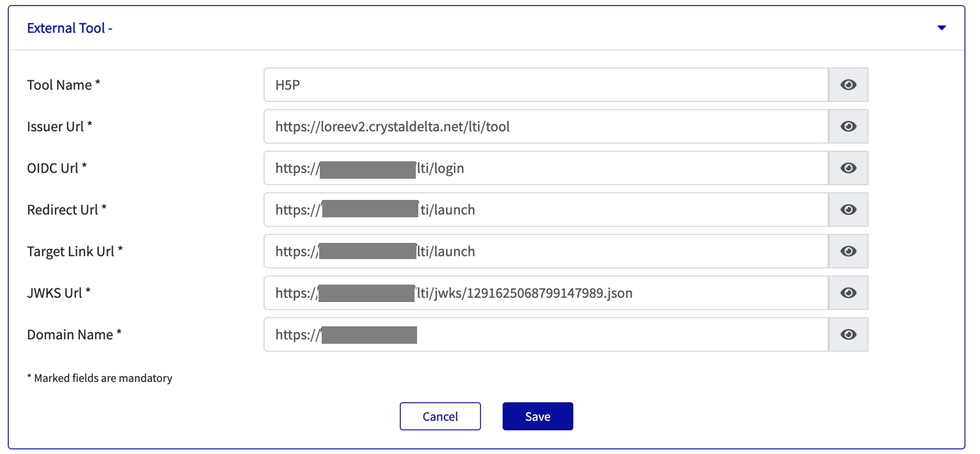Focus the Tool Name field with H5P
The width and height of the screenshot is (980, 454).
click(545, 85)
